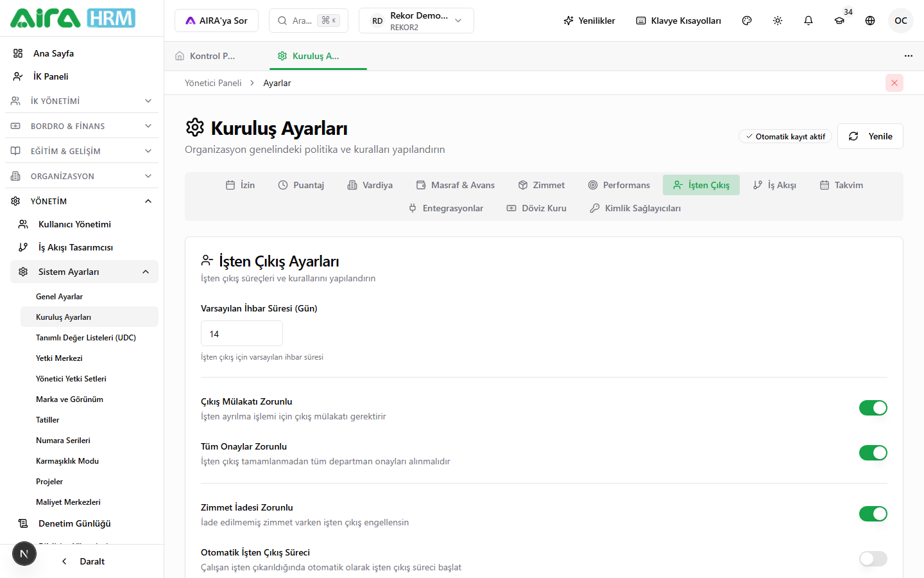924x578 pixels.
Task: Click the EĞİTİM & GELİŞİM book icon
Action: click(15, 151)
